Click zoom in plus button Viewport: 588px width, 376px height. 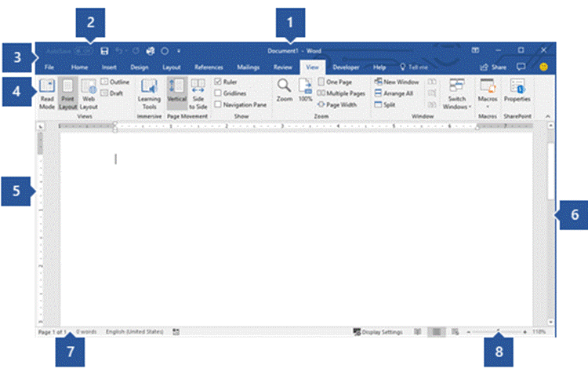coord(524,332)
